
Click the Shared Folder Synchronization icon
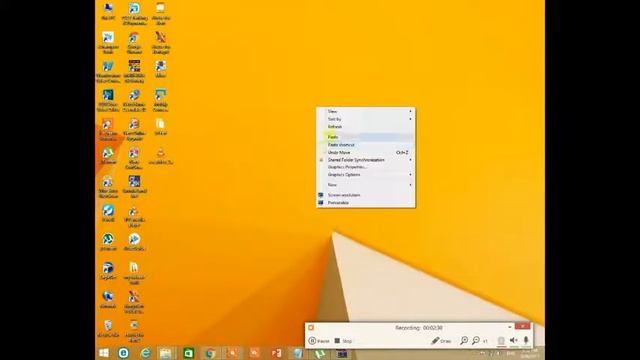pos(321,160)
